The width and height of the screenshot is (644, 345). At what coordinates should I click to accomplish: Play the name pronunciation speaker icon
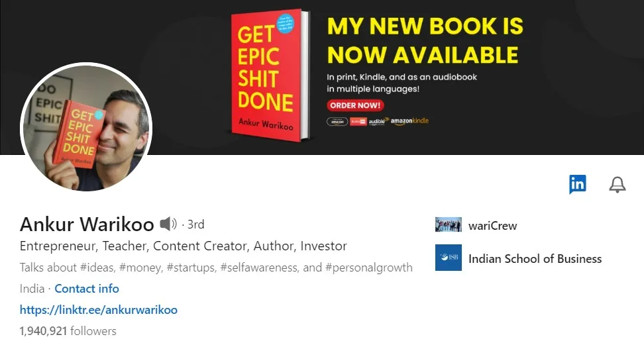[x=168, y=224]
